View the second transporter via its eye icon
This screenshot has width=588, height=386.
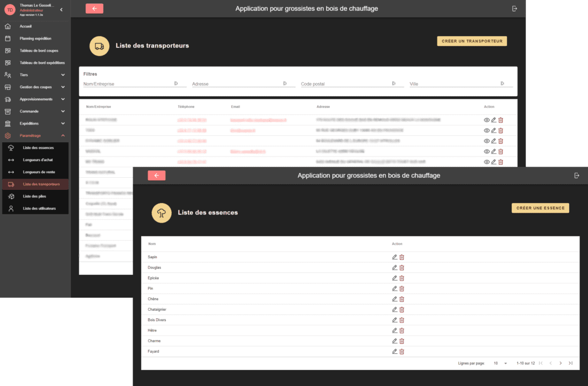click(486, 130)
